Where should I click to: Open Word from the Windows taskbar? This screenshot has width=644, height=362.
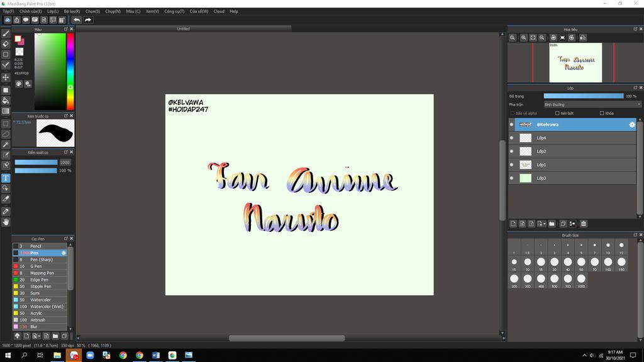156,355
